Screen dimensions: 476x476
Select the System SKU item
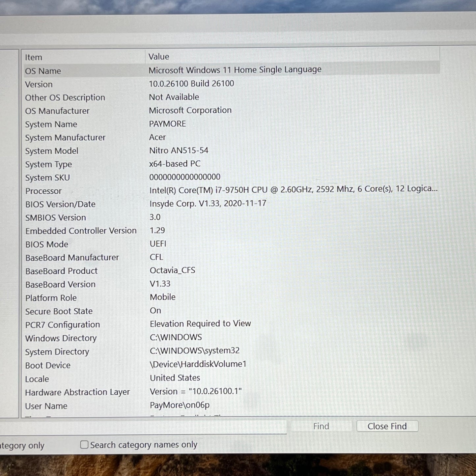(47, 178)
